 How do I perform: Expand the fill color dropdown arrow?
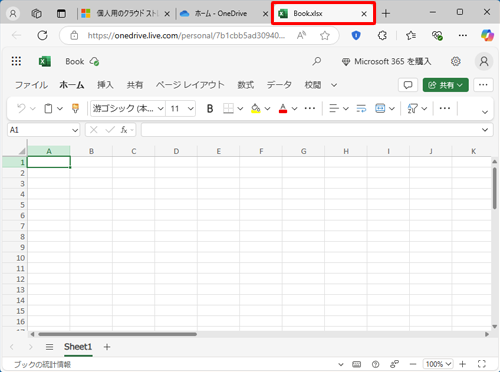(x=267, y=109)
